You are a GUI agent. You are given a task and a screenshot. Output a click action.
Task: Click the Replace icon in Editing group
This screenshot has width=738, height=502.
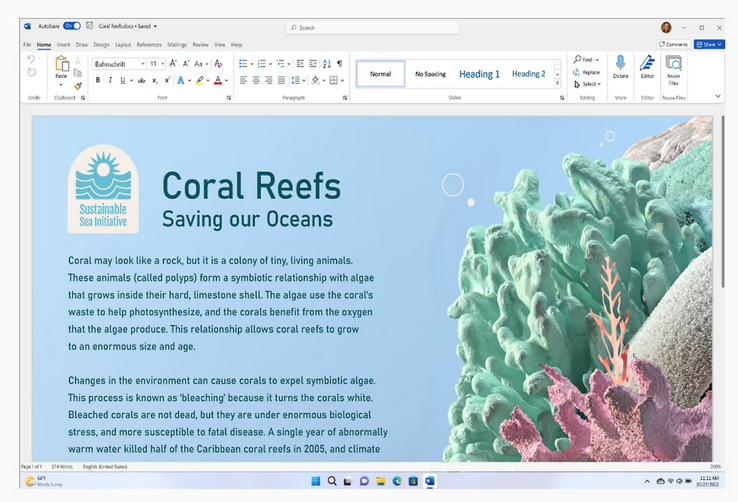tap(587, 72)
